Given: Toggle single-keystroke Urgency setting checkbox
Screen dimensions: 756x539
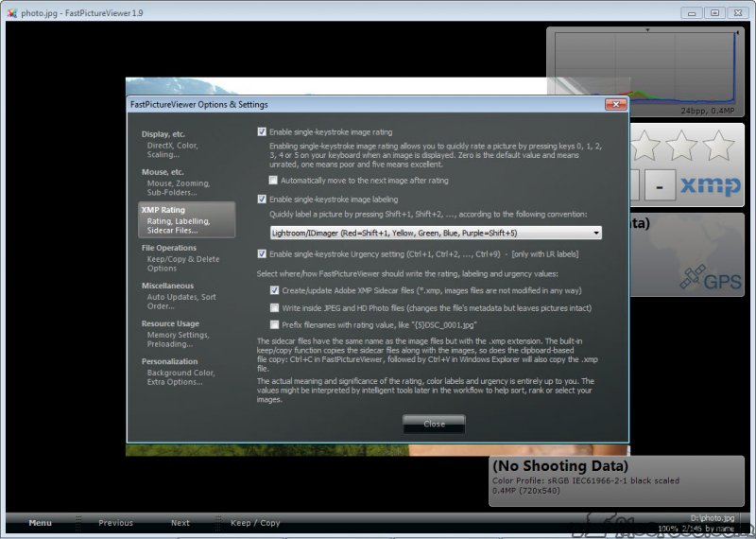Looking at the screenshot, I should (262, 253).
